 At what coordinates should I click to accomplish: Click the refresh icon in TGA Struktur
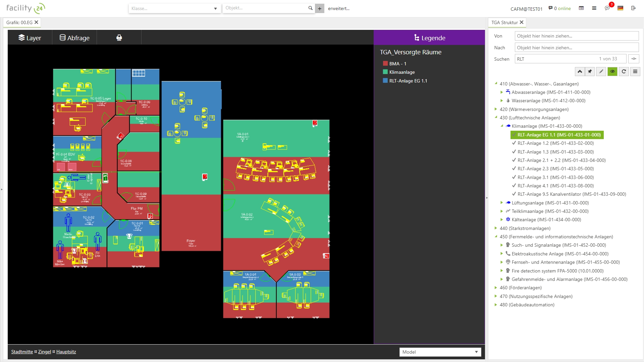[x=624, y=71]
